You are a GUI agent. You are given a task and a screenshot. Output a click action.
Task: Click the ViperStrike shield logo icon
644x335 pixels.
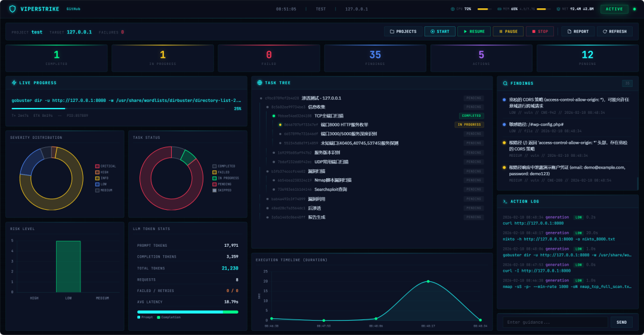[13, 9]
